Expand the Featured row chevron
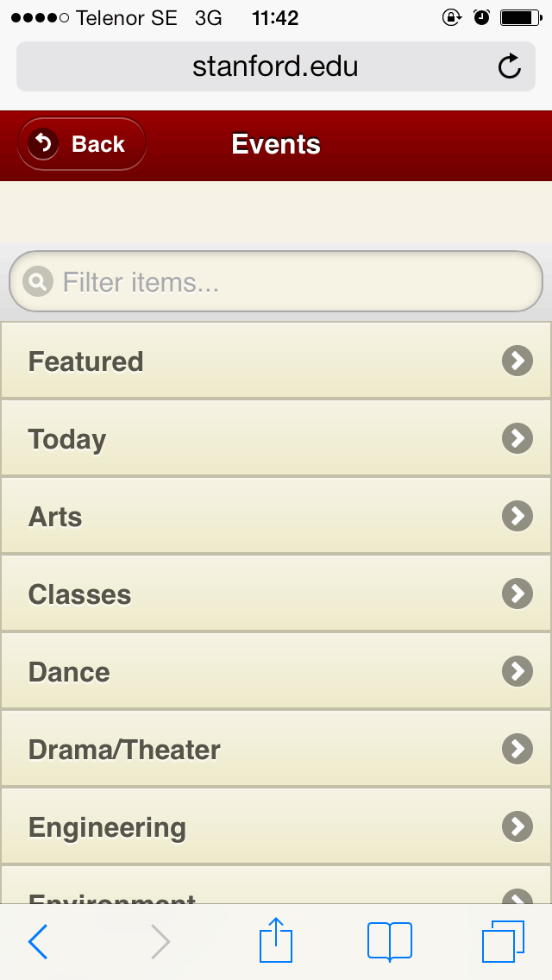 pyautogui.click(x=517, y=361)
